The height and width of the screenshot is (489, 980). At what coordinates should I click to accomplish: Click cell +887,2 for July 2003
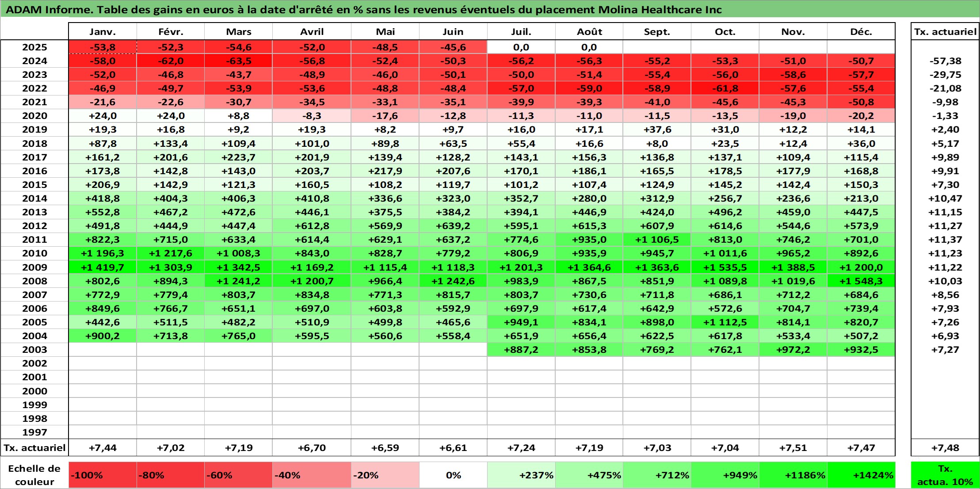coord(521,350)
